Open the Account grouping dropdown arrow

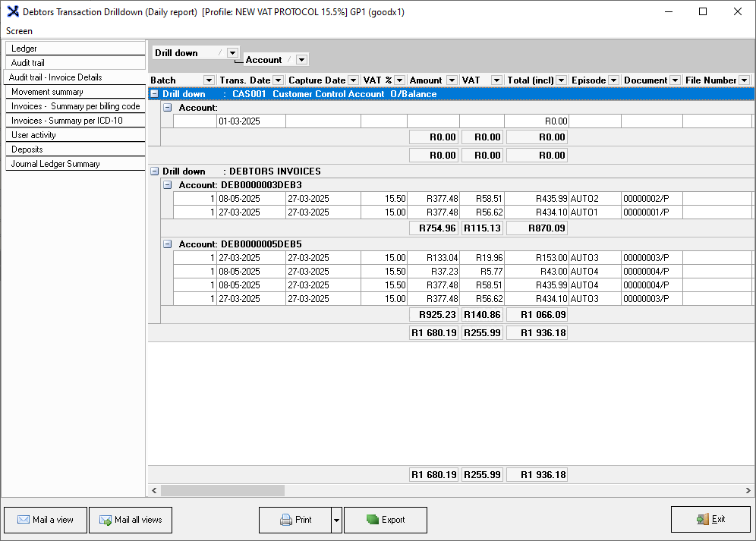coord(301,60)
